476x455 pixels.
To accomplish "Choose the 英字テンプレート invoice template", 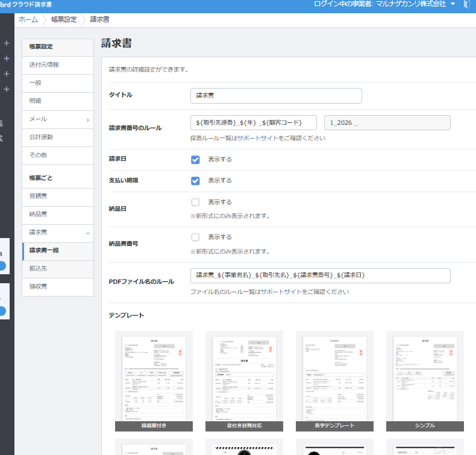I will pos(334,378).
